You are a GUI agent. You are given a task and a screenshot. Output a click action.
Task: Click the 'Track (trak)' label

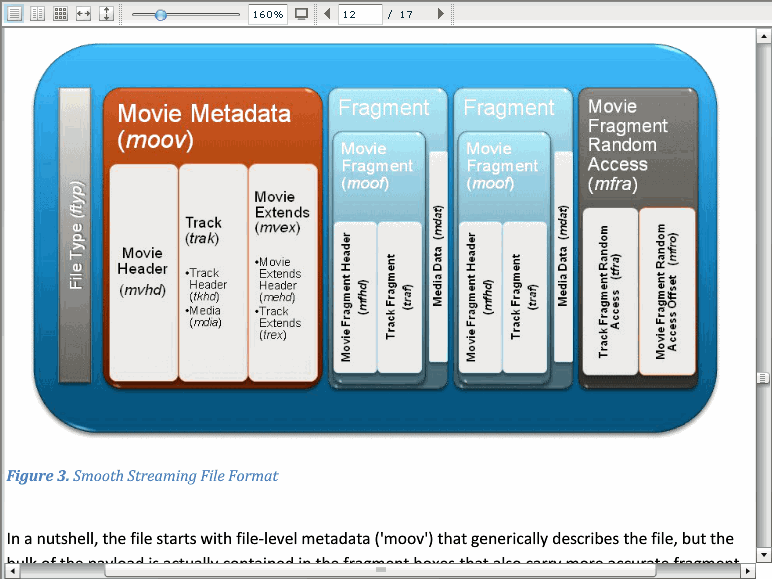pyautogui.click(x=203, y=230)
